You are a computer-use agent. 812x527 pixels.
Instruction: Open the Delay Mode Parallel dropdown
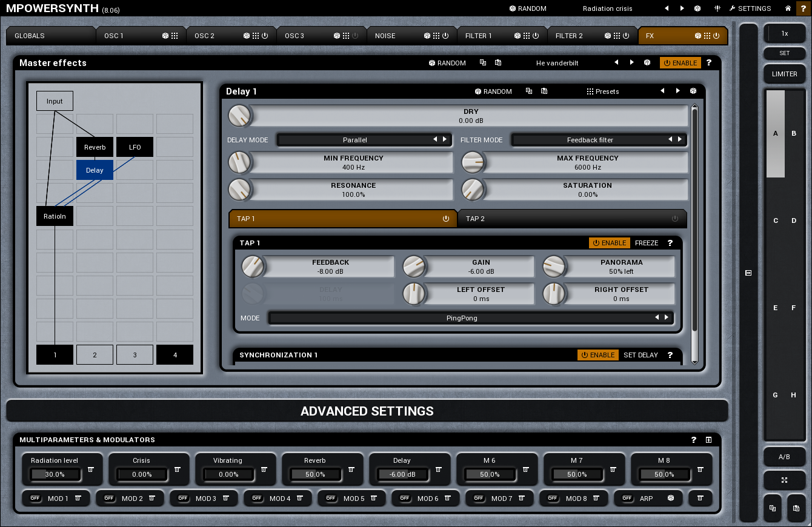pyautogui.click(x=355, y=140)
